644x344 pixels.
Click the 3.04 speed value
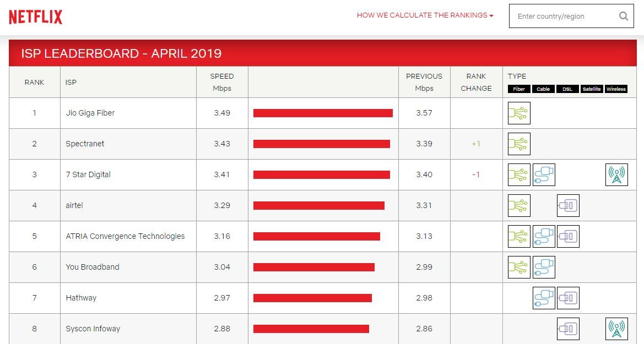pos(222,267)
